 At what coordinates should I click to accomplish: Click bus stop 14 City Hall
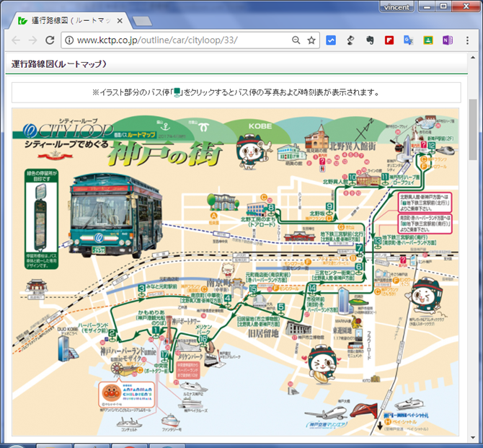pos(312,290)
